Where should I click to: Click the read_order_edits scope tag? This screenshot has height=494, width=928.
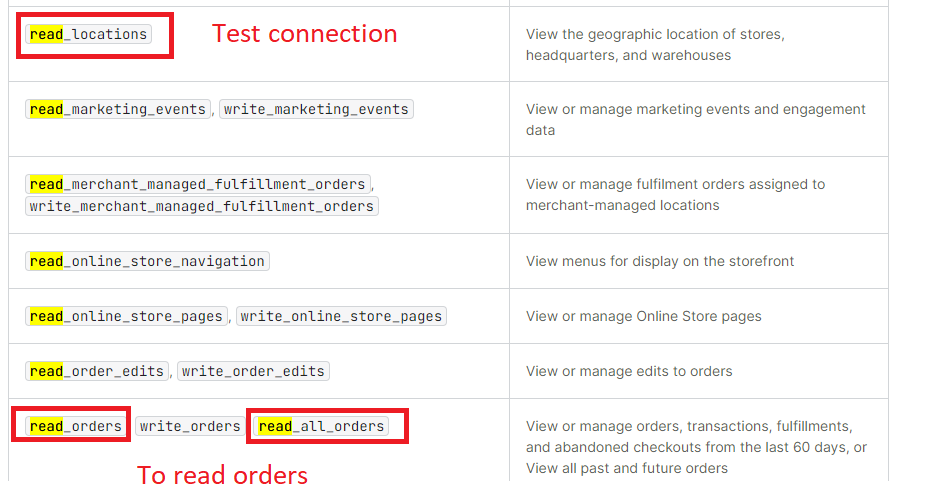pyautogui.click(x=97, y=371)
